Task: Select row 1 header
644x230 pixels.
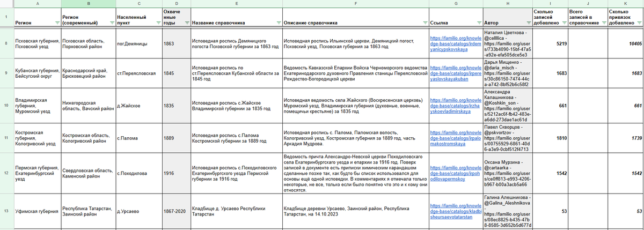Action: click(x=6, y=17)
